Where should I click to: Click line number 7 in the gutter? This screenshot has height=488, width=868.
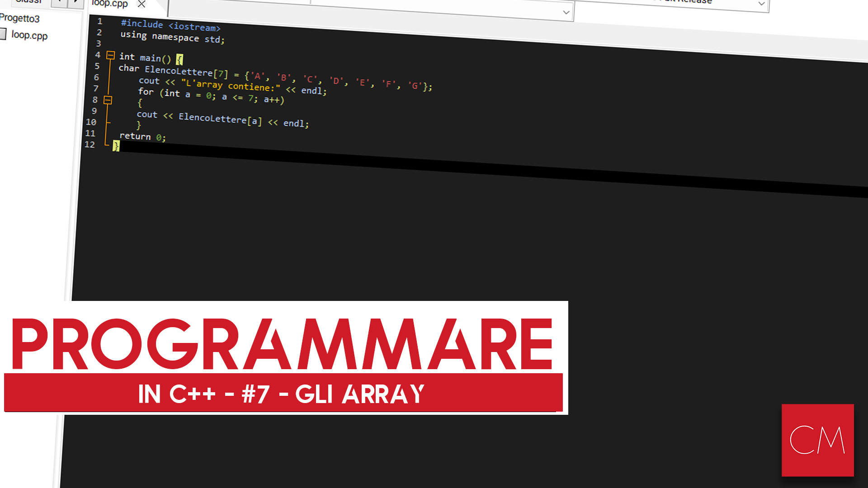[96, 89]
